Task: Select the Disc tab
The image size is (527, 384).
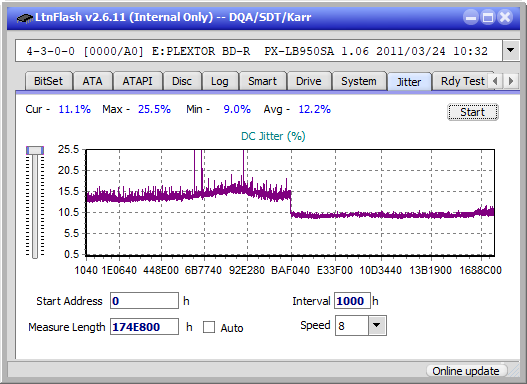Action: click(x=182, y=81)
